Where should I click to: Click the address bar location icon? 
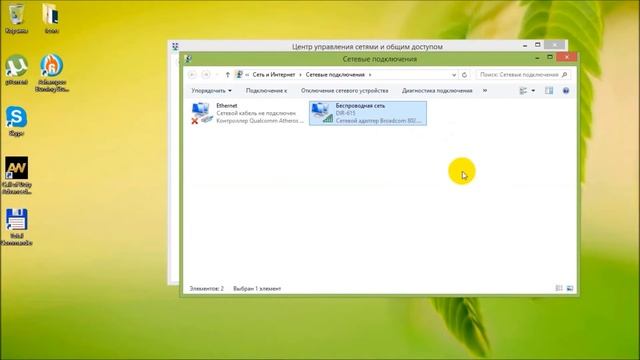[x=239, y=75]
